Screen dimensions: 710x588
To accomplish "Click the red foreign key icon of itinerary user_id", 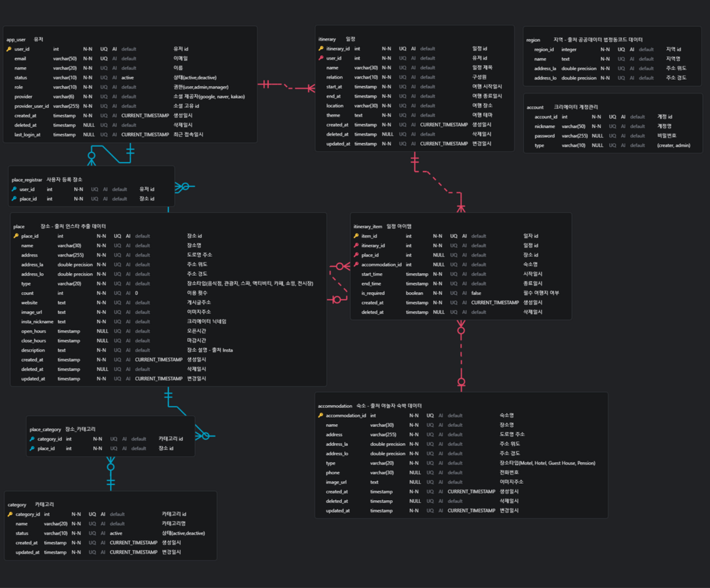I will coord(321,58).
